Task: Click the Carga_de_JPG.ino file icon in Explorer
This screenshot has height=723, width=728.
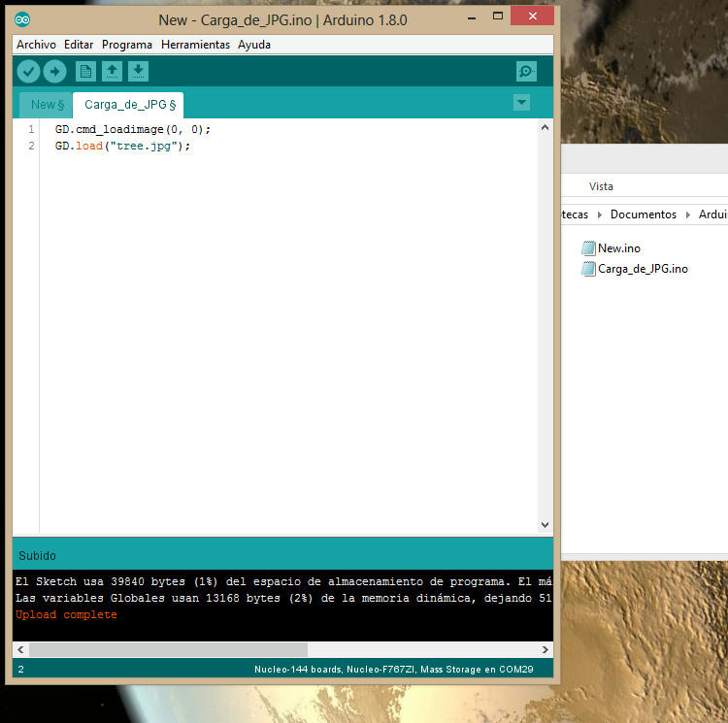Action: click(588, 269)
